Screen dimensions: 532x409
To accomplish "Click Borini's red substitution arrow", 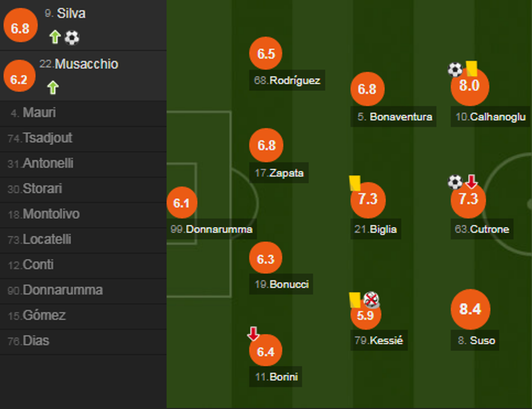I will click(x=254, y=334).
